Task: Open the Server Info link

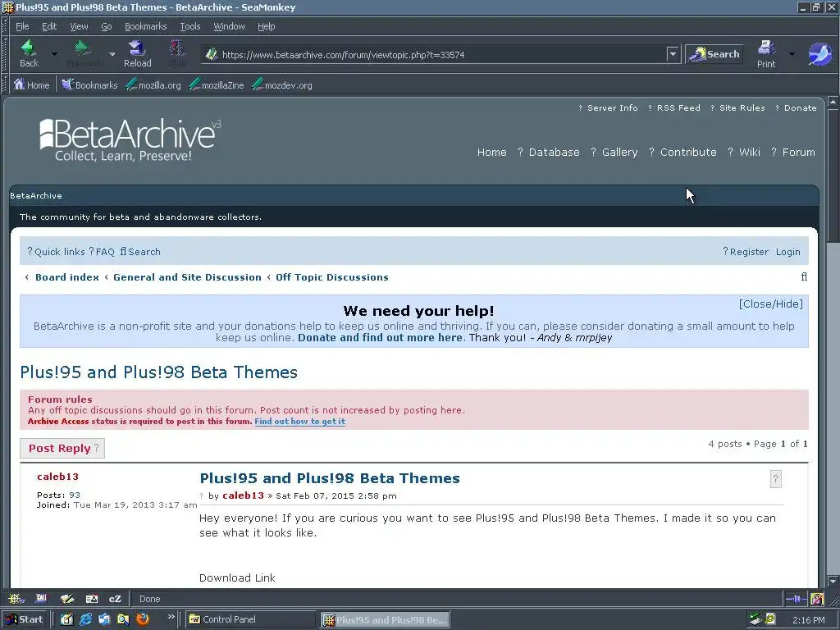Action: pos(612,107)
